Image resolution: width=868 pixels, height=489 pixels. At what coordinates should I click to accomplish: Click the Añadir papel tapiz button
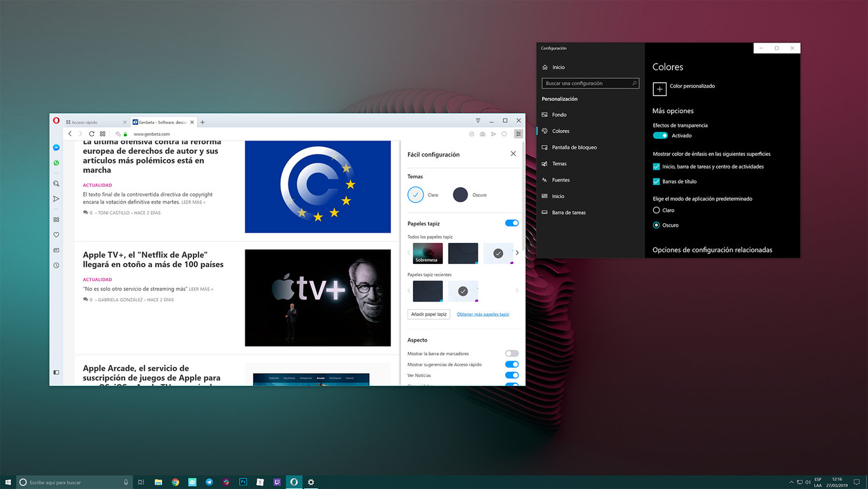tap(428, 313)
